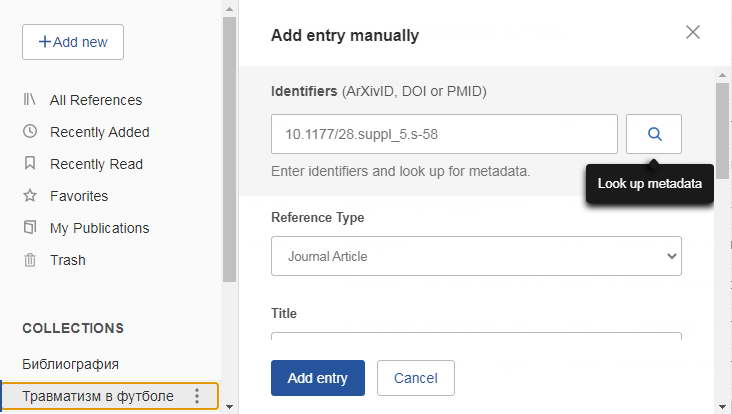Cancel adding the entry
Viewport: 732px width, 414px height.
pyautogui.click(x=415, y=378)
